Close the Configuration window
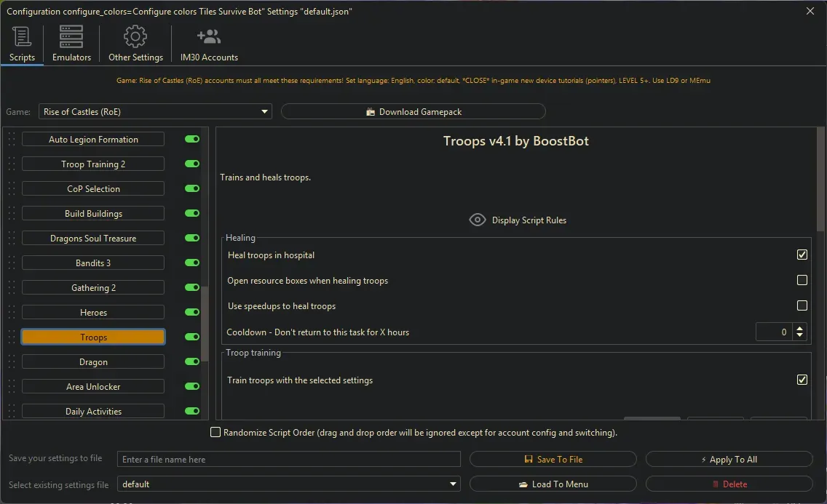827x504 pixels. pos(810,11)
